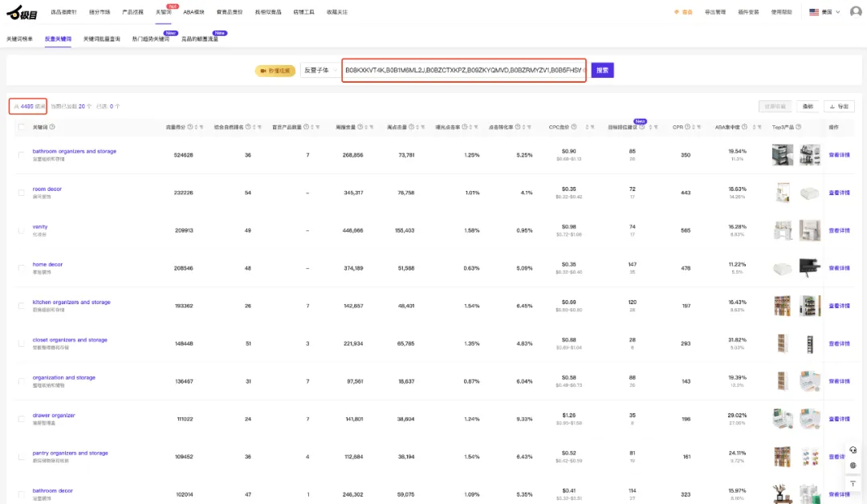The height and width of the screenshot is (504, 867).
Task: Open the 导出管理 link in the header
Action: [714, 12]
